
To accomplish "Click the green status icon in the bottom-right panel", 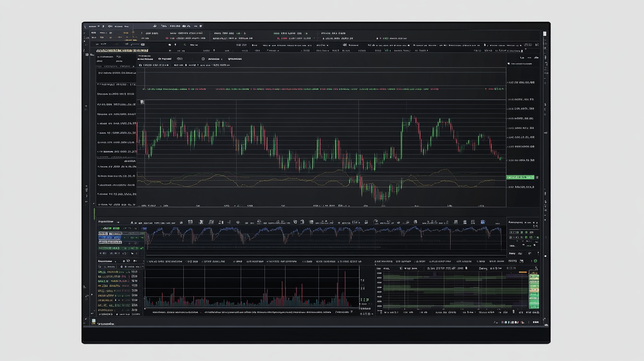I will click(536, 261).
